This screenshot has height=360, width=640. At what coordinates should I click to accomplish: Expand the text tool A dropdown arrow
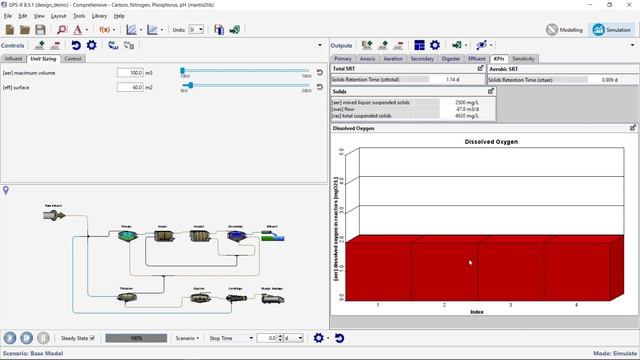(x=87, y=30)
